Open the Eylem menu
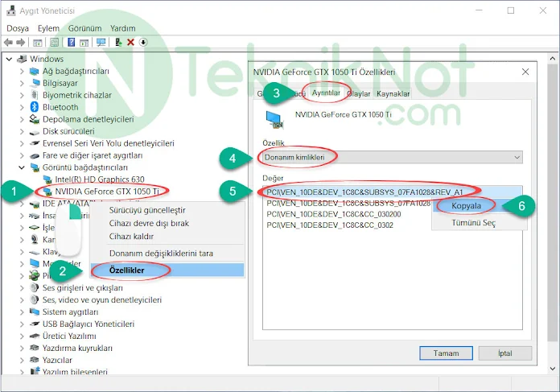 tap(48, 28)
